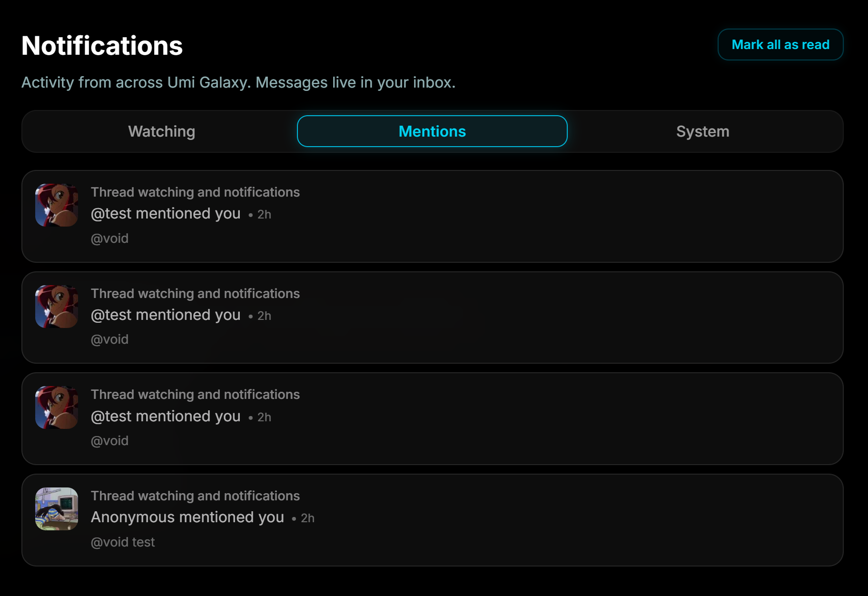Click thread title in second notification card
This screenshot has height=596, width=868.
pyautogui.click(x=195, y=293)
